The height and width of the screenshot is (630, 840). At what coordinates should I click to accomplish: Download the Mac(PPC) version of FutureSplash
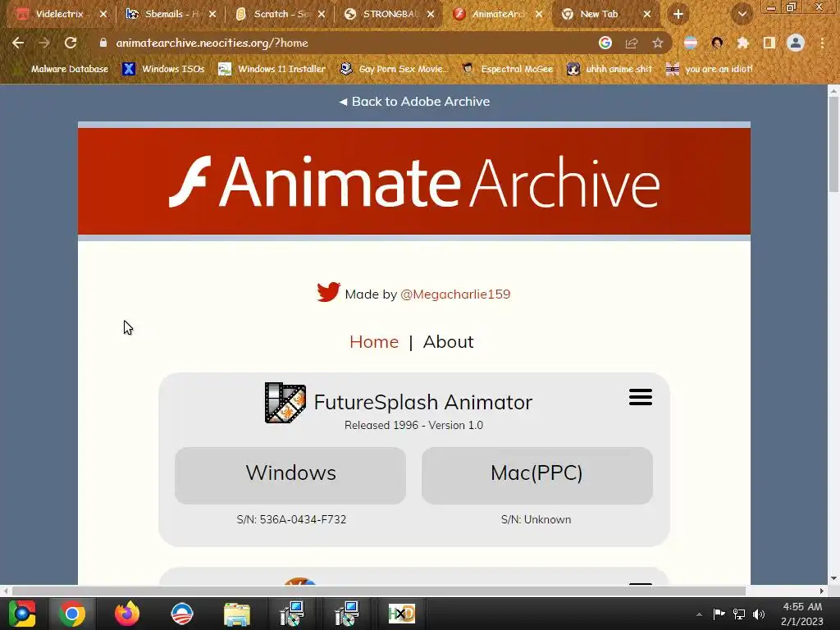point(536,475)
